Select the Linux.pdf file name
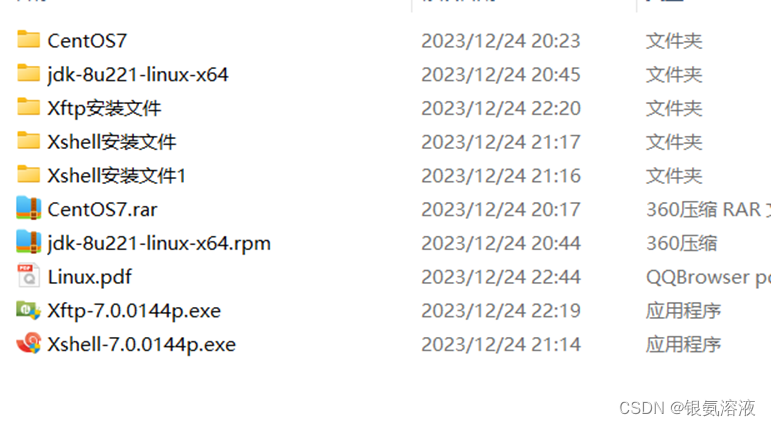The image size is (771, 426). click(x=89, y=277)
